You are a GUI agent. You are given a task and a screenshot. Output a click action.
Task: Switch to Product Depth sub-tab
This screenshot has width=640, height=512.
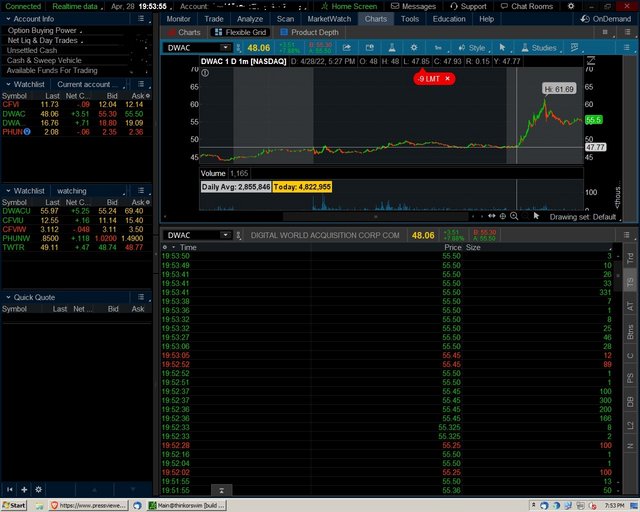(x=309, y=32)
